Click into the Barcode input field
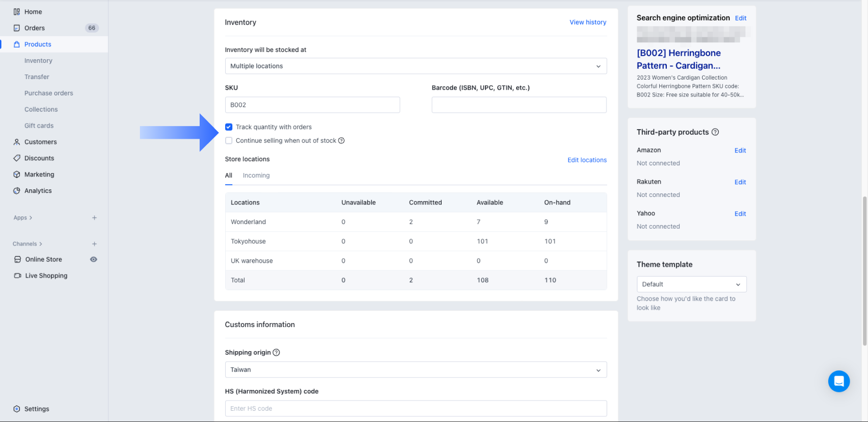This screenshot has height=422, width=868. [x=519, y=105]
